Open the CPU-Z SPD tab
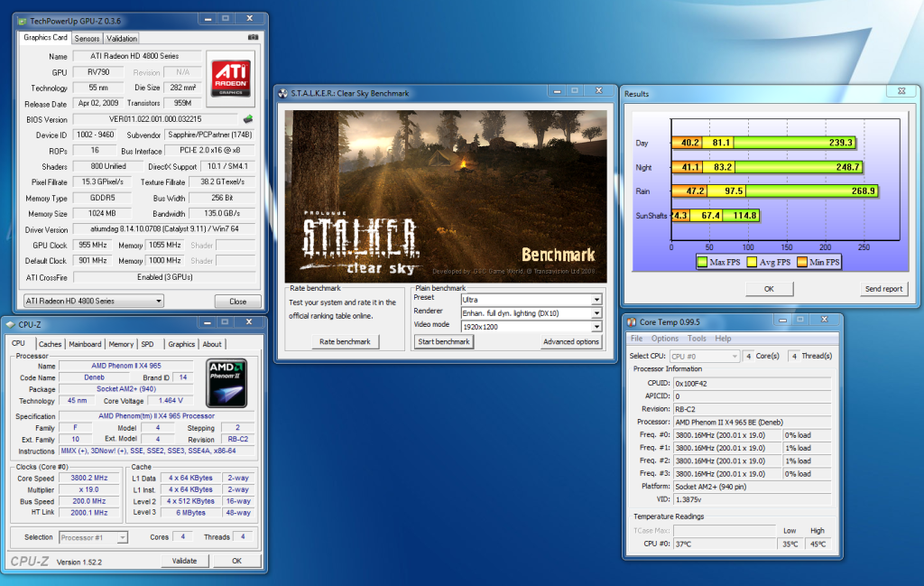 pyautogui.click(x=147, y=344)
